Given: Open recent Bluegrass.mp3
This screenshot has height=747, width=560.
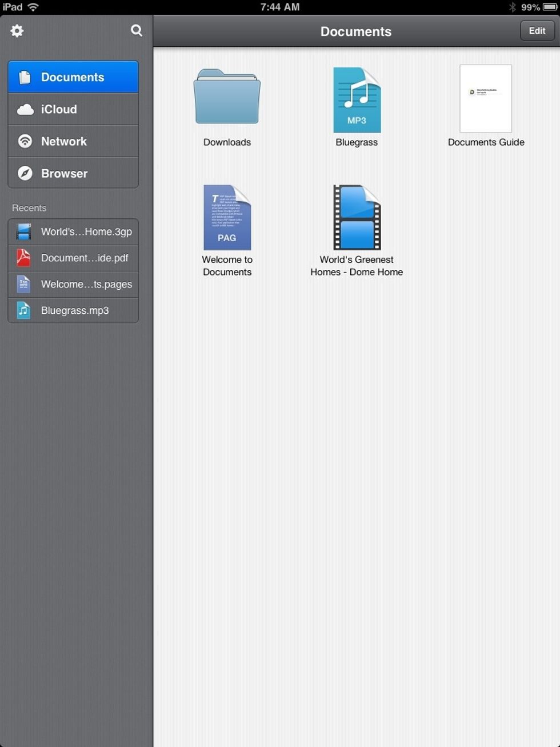Looking at the screenshot, I should point(73,310).
